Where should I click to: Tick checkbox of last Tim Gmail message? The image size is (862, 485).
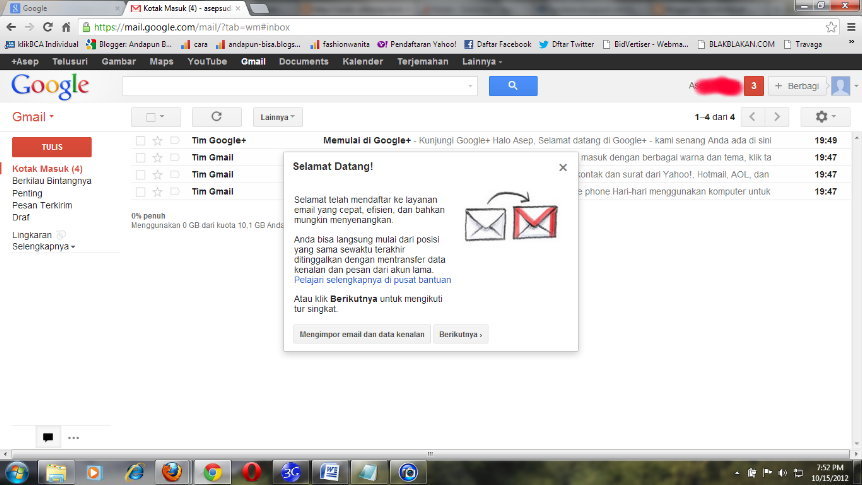(x=141, y=192)
